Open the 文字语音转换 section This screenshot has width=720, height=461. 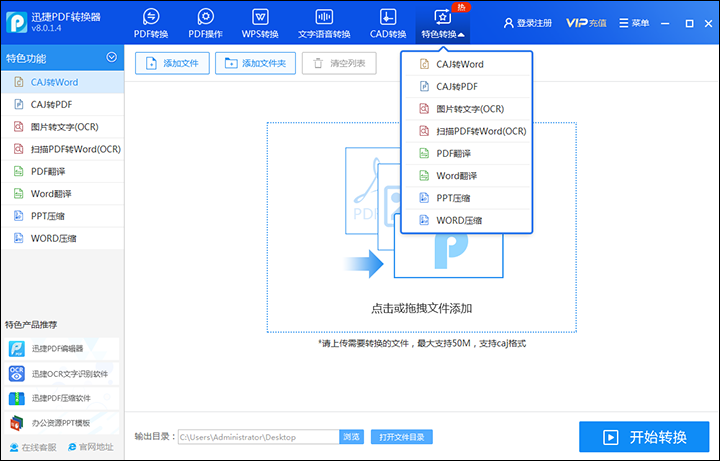click(x=324, y=23)
